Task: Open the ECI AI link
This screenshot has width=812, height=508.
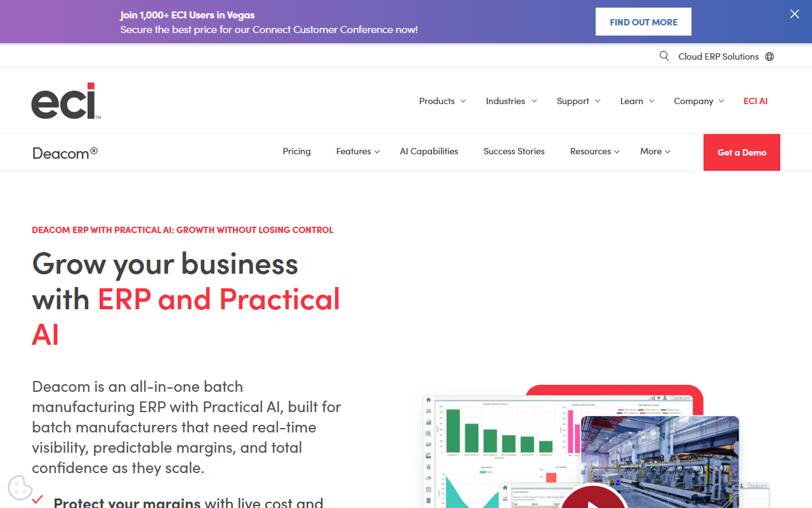Action: click(756, 101)
